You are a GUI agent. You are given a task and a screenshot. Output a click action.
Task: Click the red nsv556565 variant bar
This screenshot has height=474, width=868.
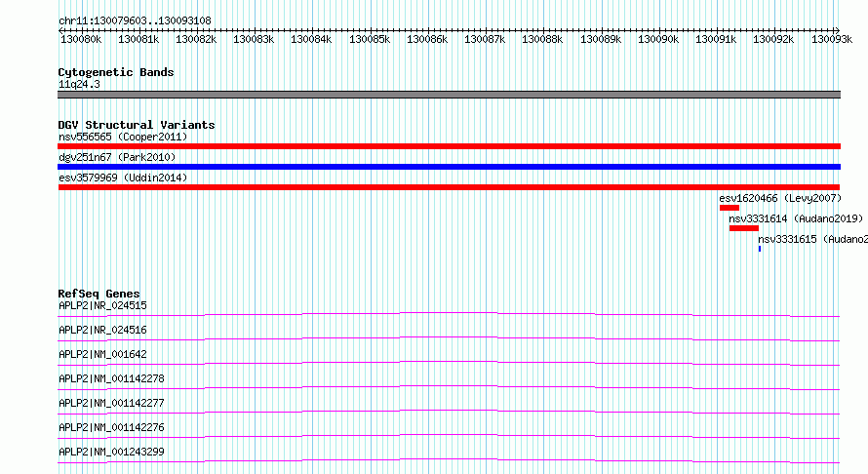(449, 146)
